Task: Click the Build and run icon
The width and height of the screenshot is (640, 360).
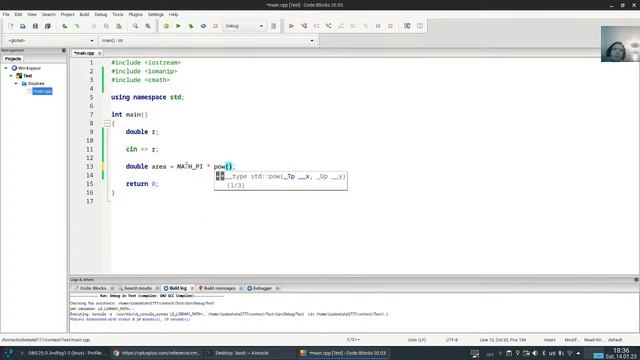Action: tap(191, 26)
